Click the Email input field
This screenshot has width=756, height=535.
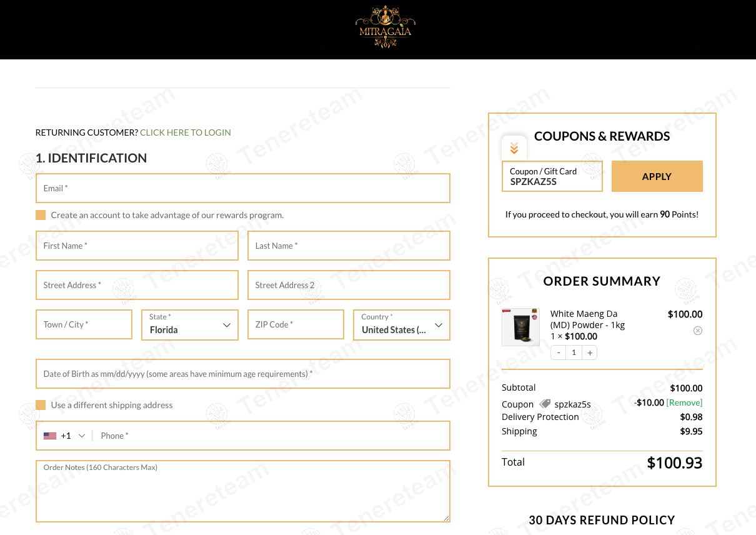pyautogui.click(x=243, y=188)
